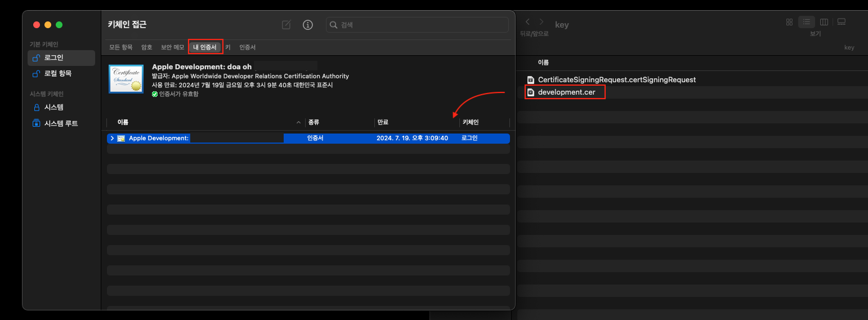Switch Finder to gallery view

point(842,22)
